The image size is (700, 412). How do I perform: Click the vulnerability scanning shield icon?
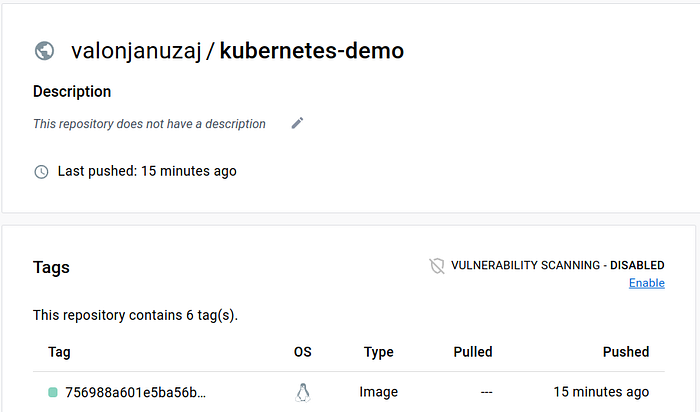(x=437, y=266)
